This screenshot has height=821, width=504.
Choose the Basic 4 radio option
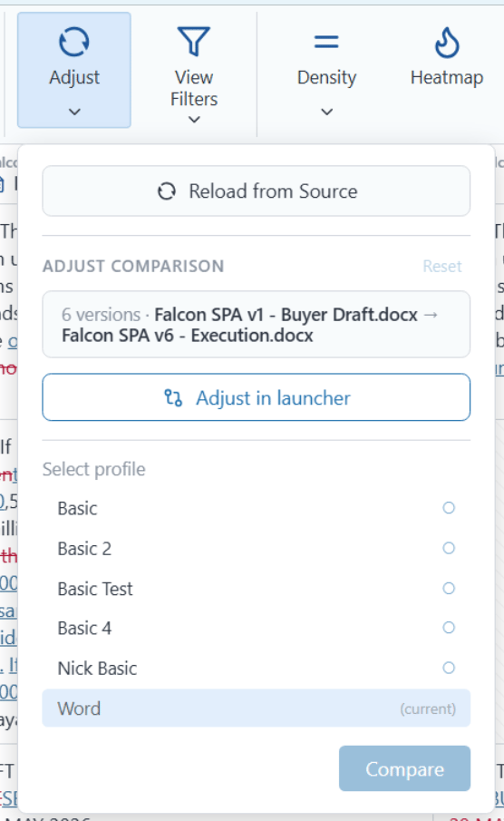coord(449,628)
